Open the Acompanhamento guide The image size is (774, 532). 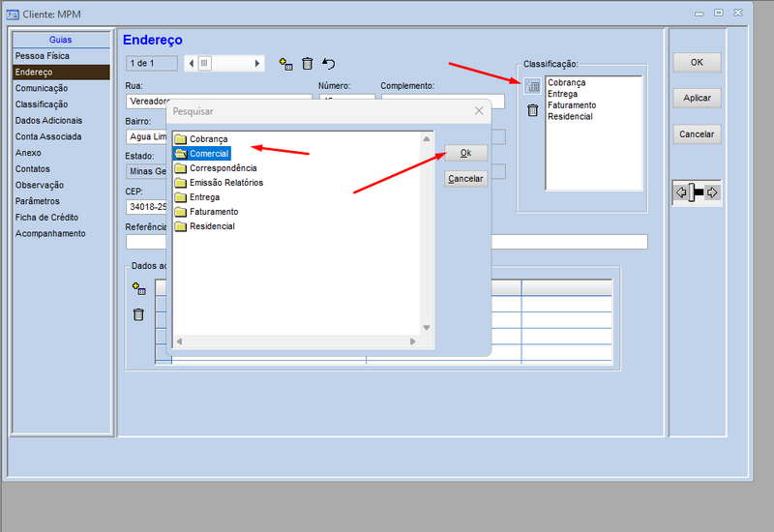pyautogui.click(x=61, y=233)
